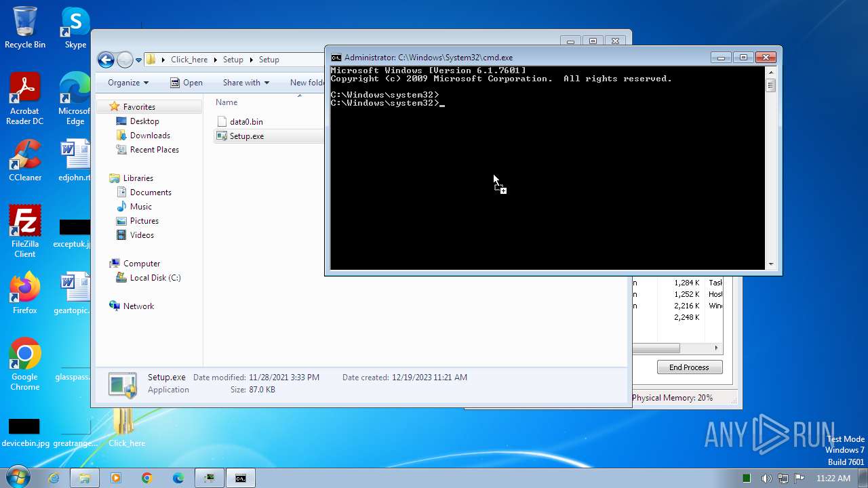Open Acrobat Reader DC desktop shortcut
Screen dimensions: 868x488
point(25,98)
